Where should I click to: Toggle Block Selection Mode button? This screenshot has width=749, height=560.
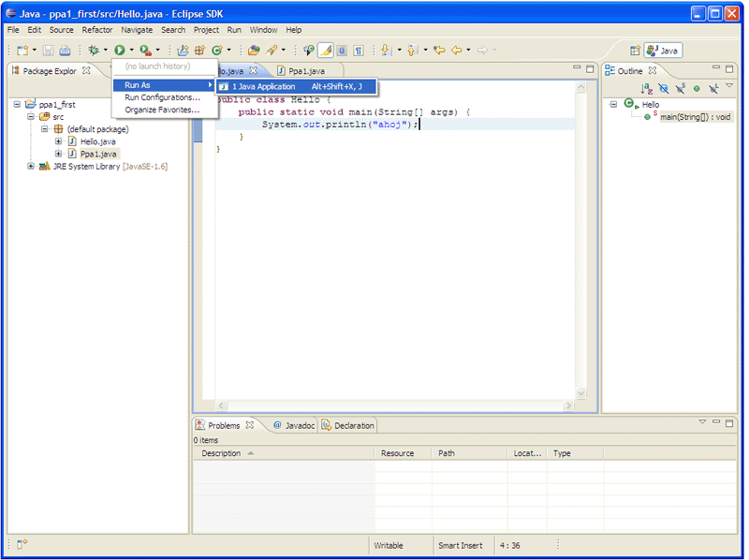(342, 51)
